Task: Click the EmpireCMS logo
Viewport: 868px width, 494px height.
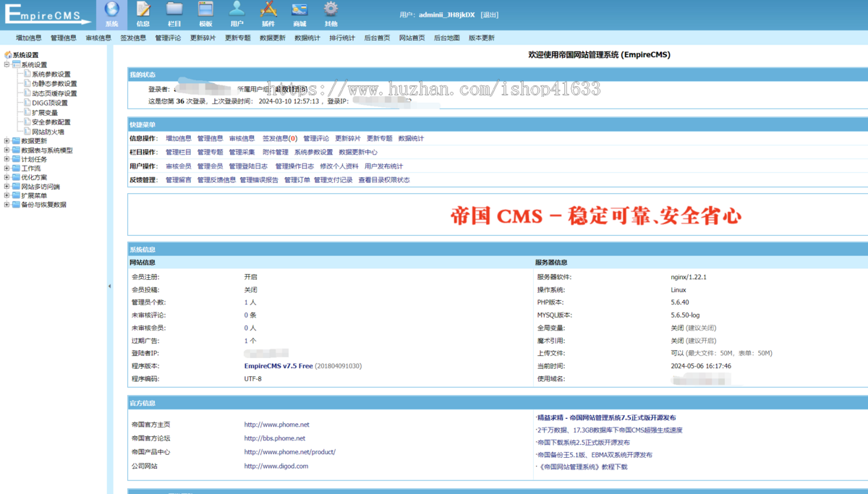Action: tap(46, 14)
